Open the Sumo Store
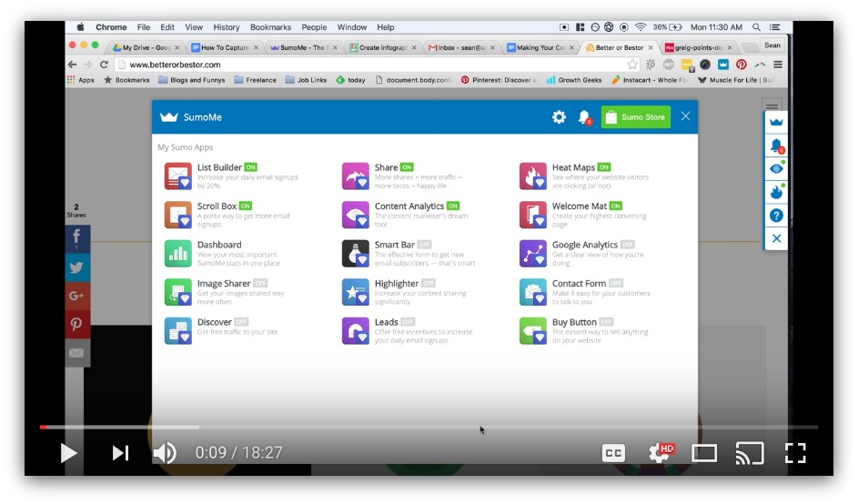Image resolution: width=858 pixels, height=504 pixels. tap(636, 117)
